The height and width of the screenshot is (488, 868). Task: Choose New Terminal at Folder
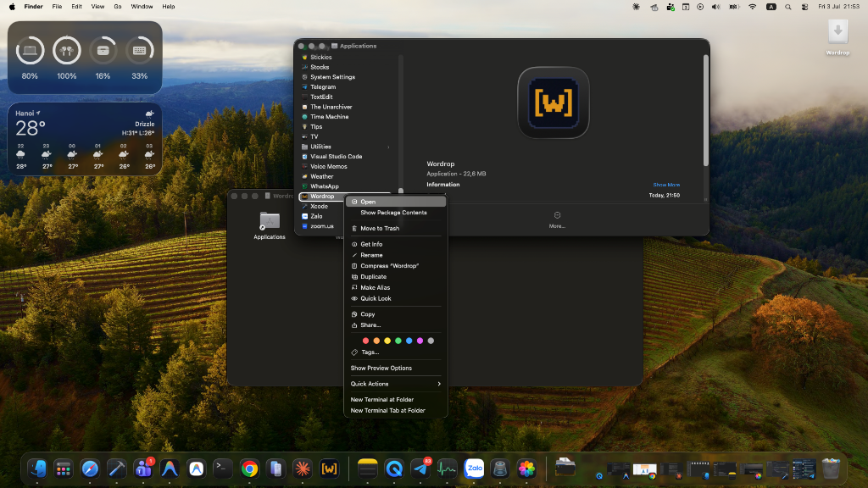point(396,400)
